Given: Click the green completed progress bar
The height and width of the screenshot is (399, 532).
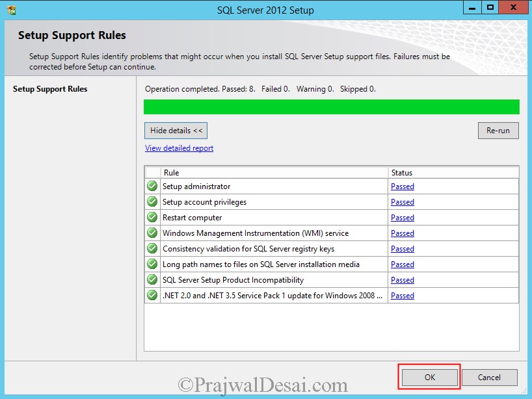Looking at the screenshot, I should pos(332,107).
